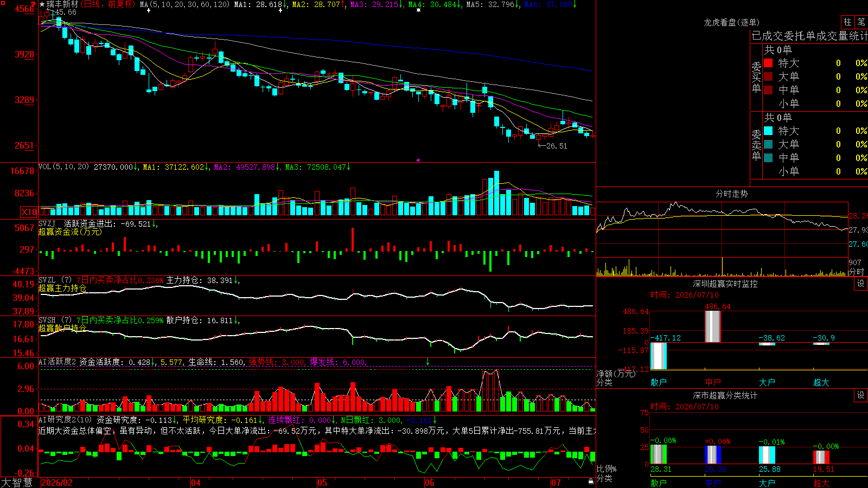Viewport: 868px width, 488px height.
Task: Click the 近期大资金总体偏空 analysis text line
Action: (x=317, y=431)
